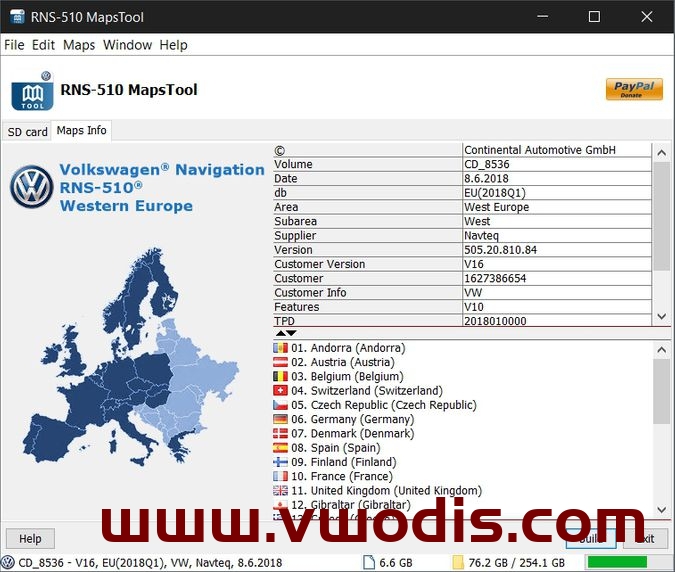Click the yellow folder disk space icon
675x572 pixels.
[x=458, y=563]
